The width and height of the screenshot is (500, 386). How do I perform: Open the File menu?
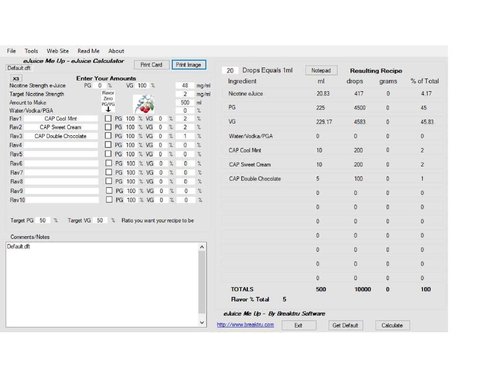pyautogui.click(x=11, y=51)
